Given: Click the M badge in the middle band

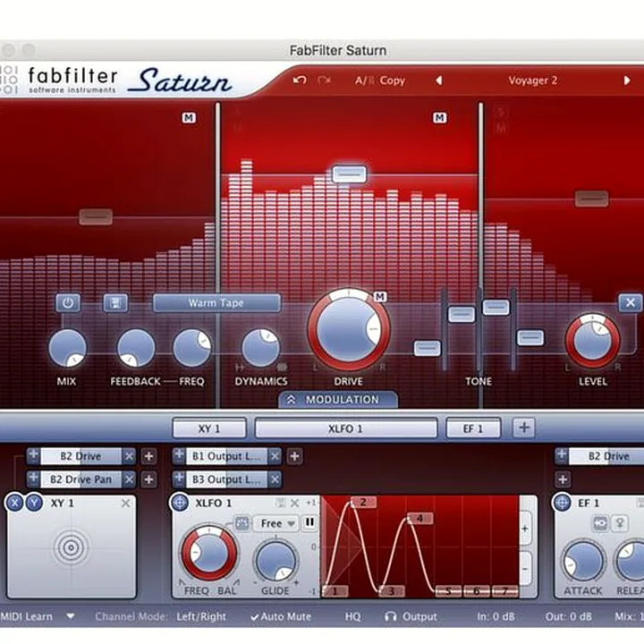Looking at the screenshot, I should (x=440, y=118).
